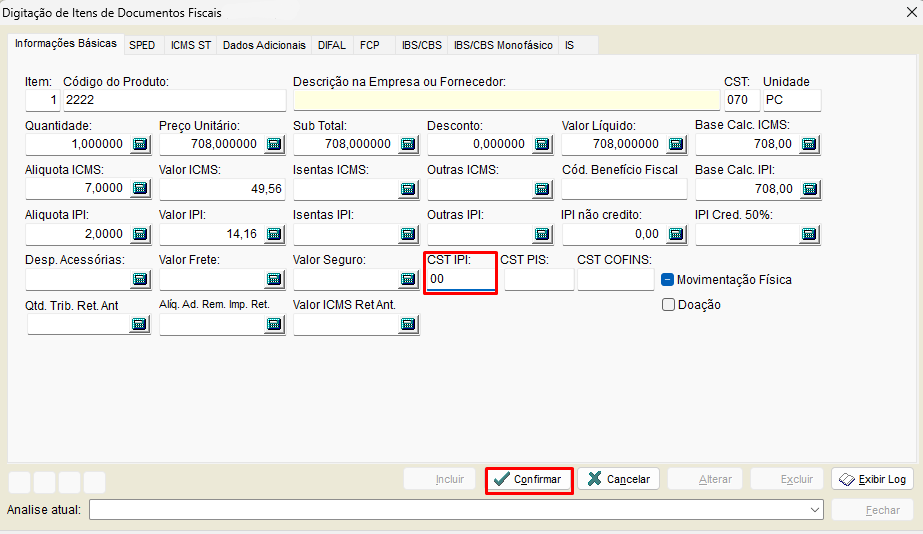This screenshot has height=534, width=923.
Task: Open calculator for IPI Cred. 50% field
Action: [810, 234]
